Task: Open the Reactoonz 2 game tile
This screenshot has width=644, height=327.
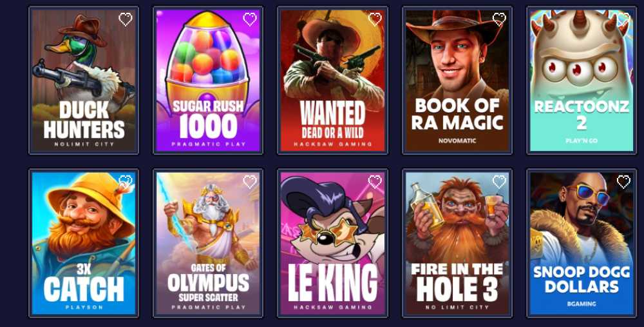Action: click(582, 81)
